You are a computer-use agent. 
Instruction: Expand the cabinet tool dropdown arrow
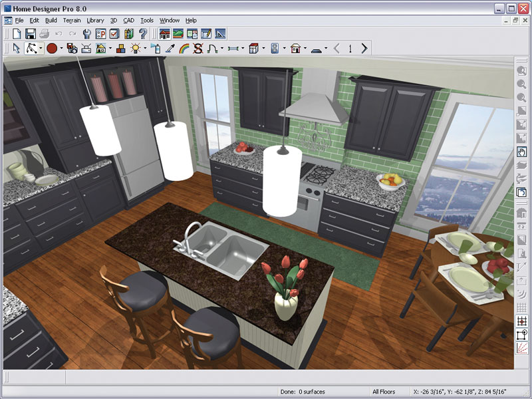pyautogui.click(x=264, y=48)
